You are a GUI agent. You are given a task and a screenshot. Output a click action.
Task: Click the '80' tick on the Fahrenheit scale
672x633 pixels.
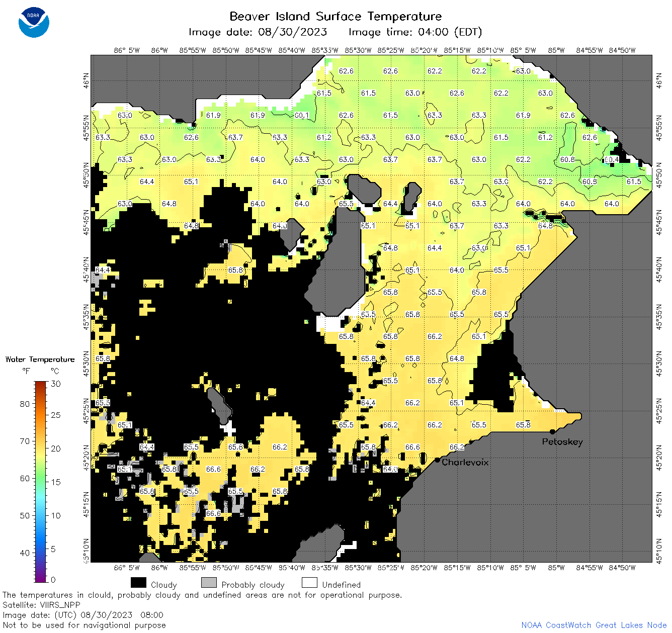tap(25, 404)
